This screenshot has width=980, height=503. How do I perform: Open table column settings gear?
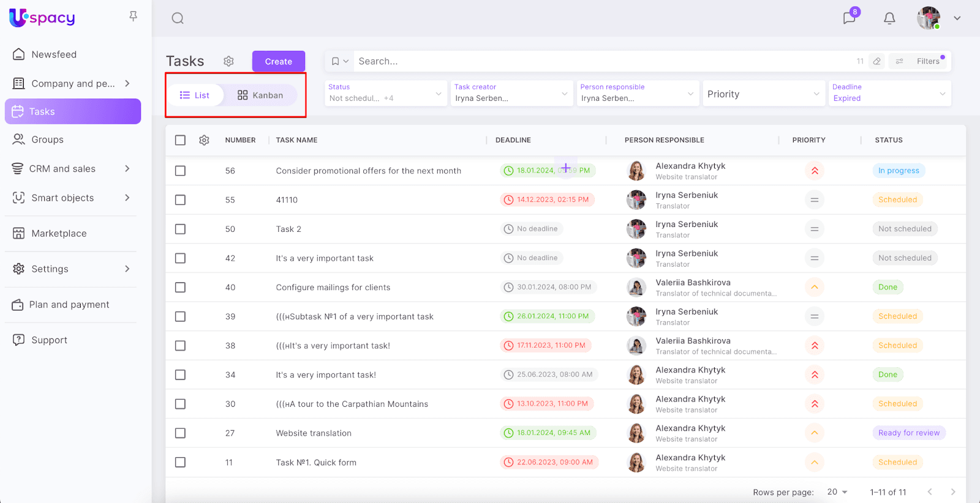click(204, 140)
